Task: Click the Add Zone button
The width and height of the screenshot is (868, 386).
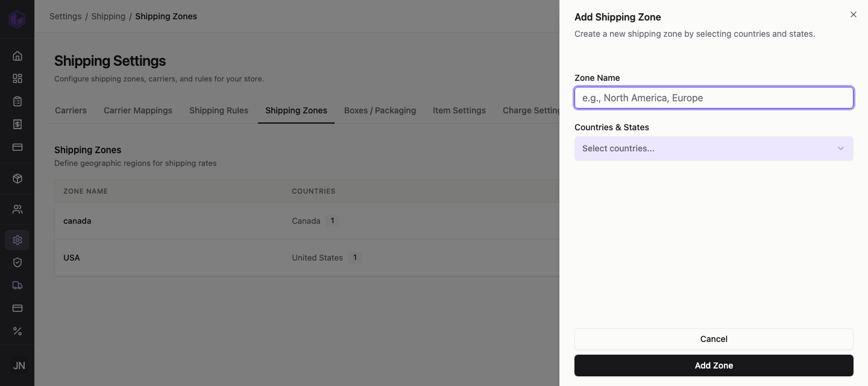Action: click(x=714, y=365)
